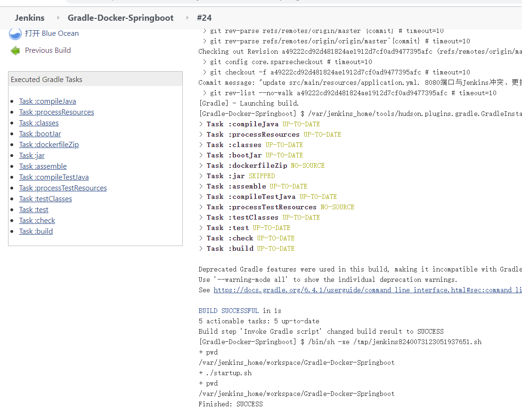This screenshot has height=420, width=522.
Task: Click console line Task :check UP-TO-DATE
Action: (x=247, y=238)
